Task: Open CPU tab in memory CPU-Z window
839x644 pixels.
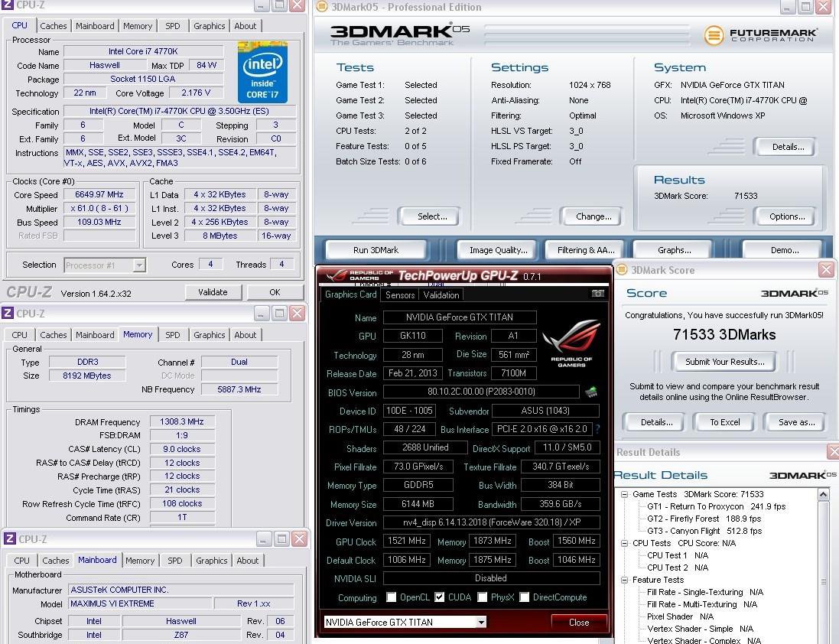Action: (19, 335)
